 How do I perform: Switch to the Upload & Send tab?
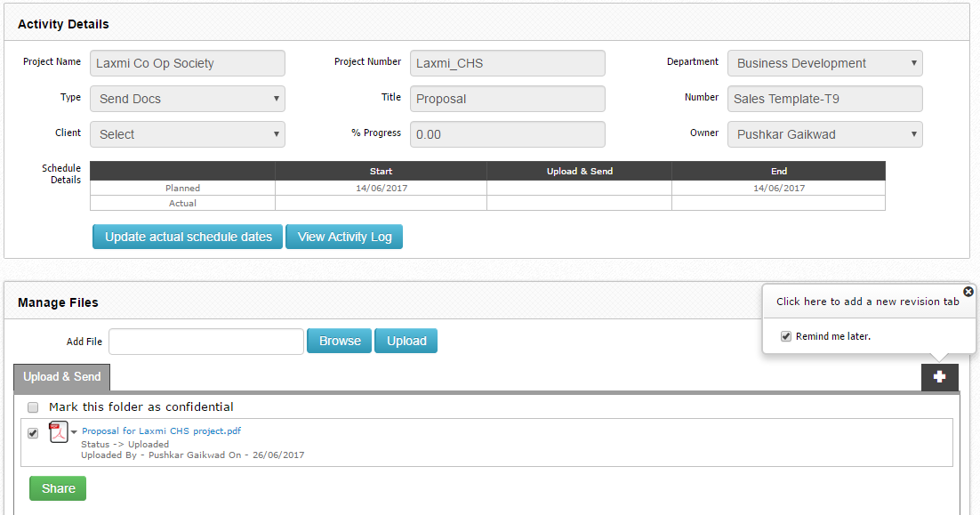pos(62,377)
